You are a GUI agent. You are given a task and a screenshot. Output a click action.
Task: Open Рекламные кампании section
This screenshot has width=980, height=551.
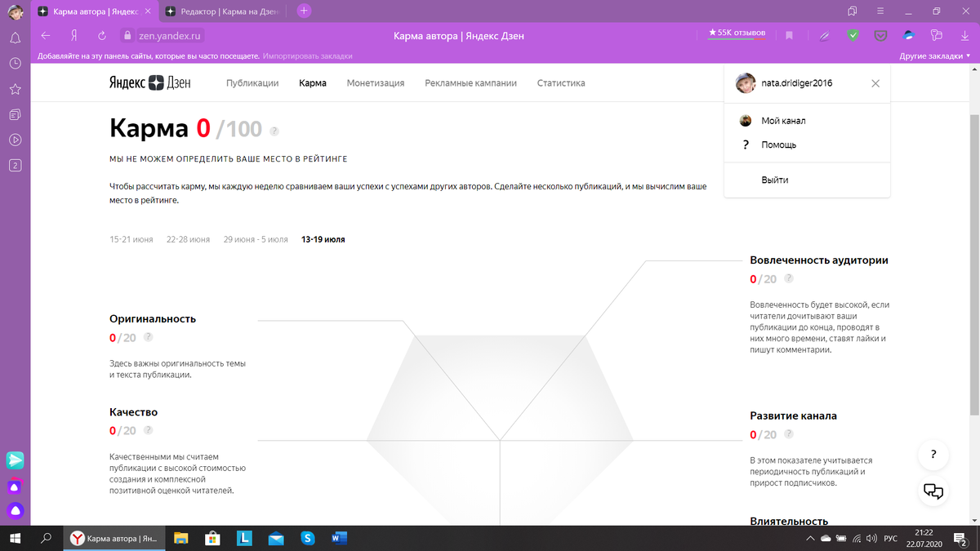[471, 83]
